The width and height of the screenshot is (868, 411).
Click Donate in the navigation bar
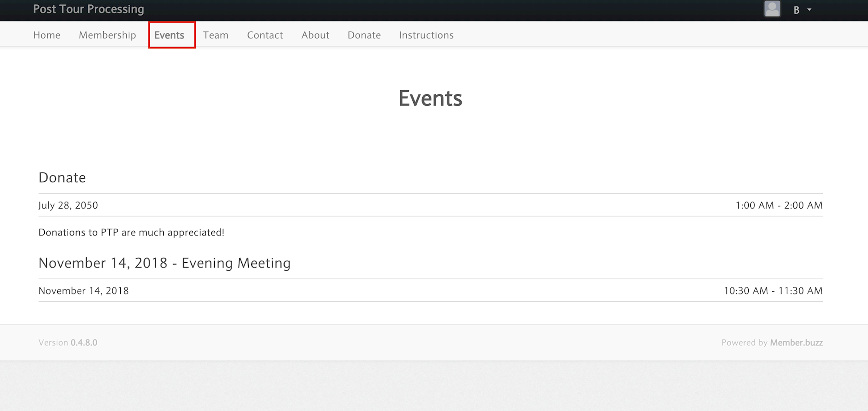(x=364, y=35)
